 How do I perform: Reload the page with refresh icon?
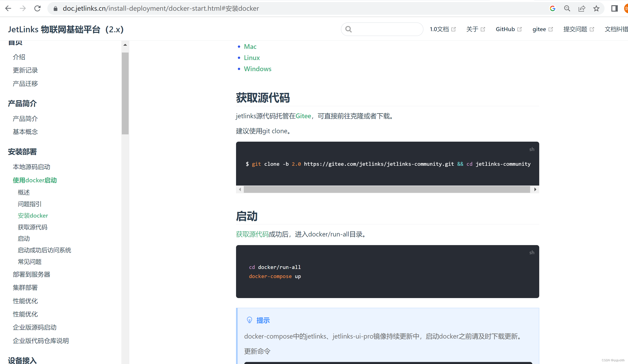coord(37,8)
